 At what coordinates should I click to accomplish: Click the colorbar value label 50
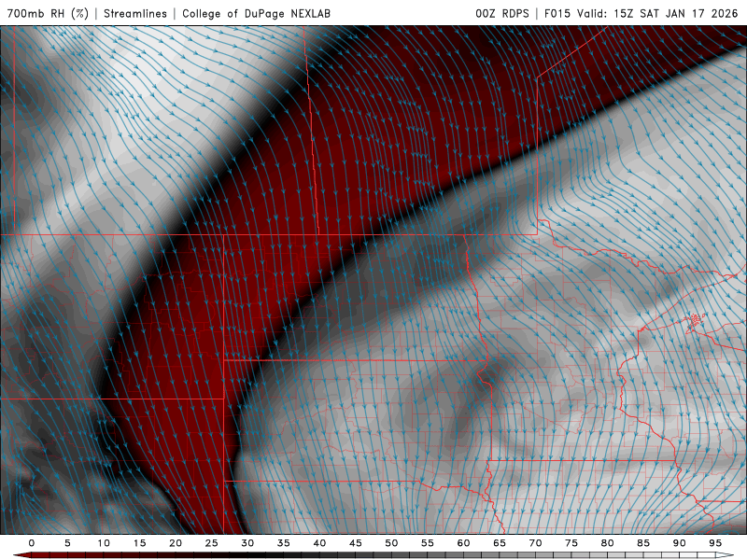tap(391, 543)
